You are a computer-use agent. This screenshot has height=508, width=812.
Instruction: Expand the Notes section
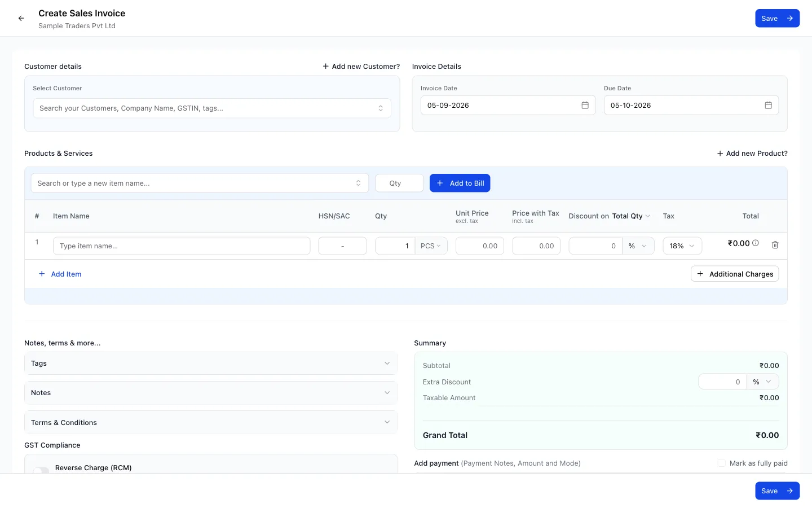pos(211,393)
